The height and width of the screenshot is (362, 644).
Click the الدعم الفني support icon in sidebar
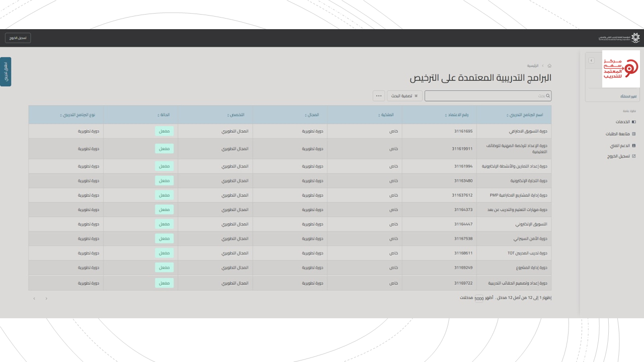point(634,145)
